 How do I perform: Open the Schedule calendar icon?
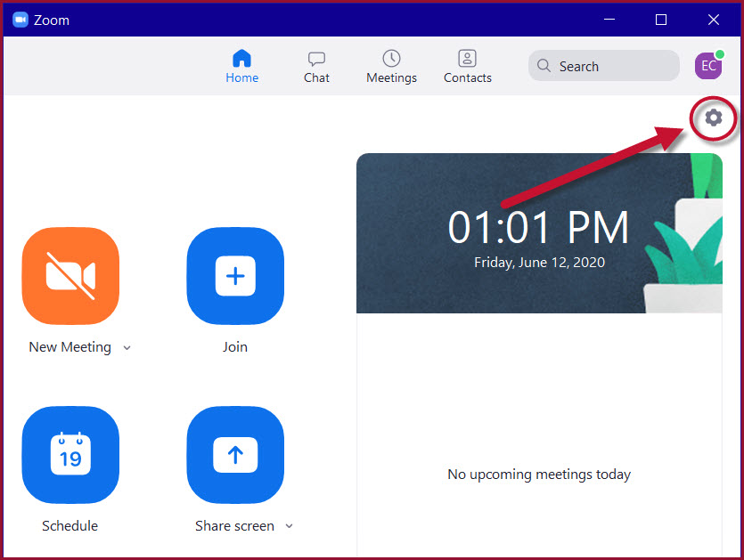(x=70, y=455)
